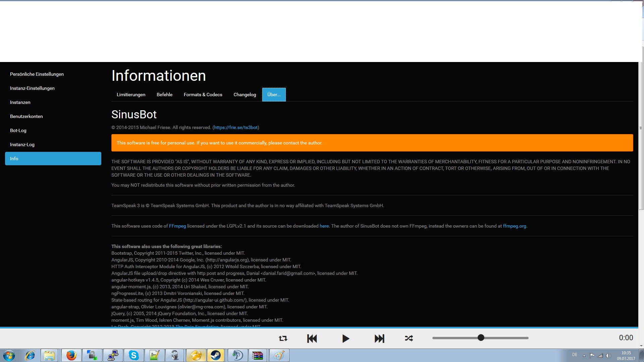Image resolution: width=644 pixels, height=362 pixels.
Task: Open Notepad++ from taskbar
Action: click(154, 355)
